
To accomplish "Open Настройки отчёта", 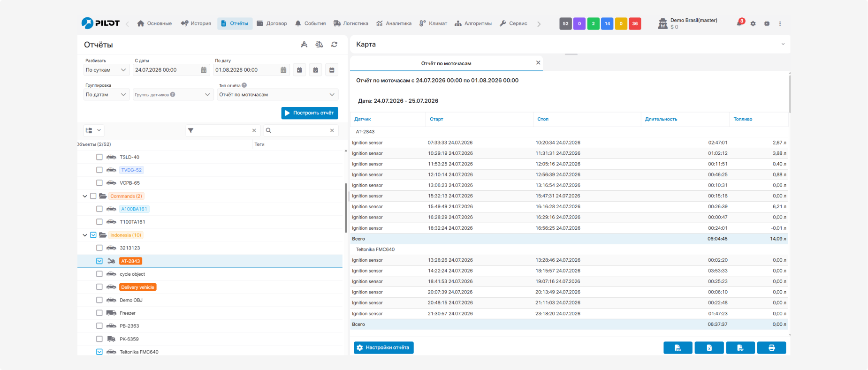I will [x=384, y=347].
